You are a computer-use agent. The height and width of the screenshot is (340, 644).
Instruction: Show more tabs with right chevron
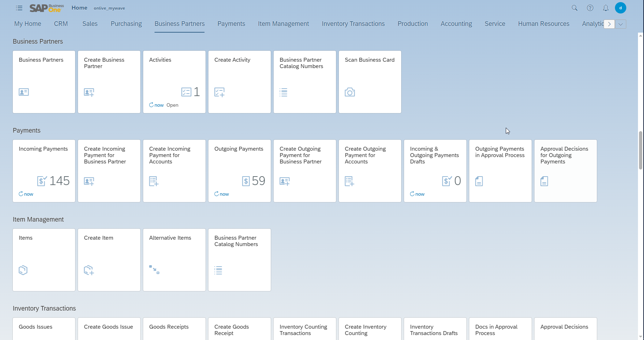point(609,24)
